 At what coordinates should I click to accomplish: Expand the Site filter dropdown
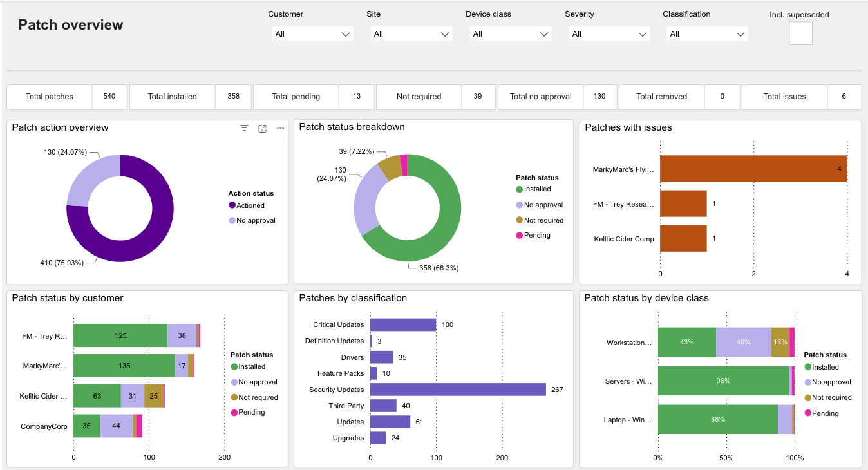pyautogui.click(x=411, y=34)
